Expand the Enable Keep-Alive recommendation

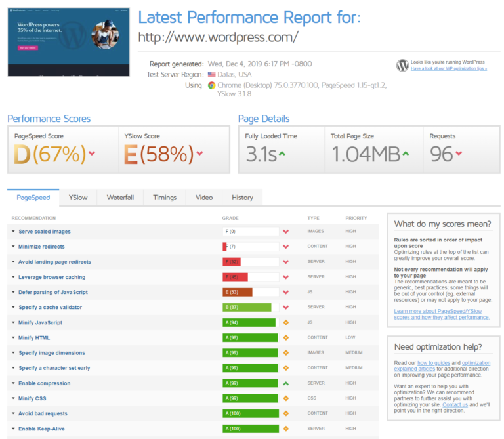point(41,429)
